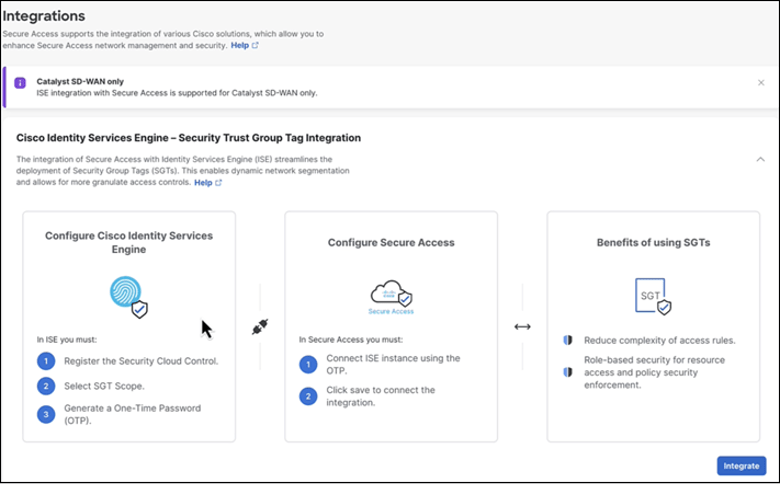Screen dimensions: 780x485
Task: Collapse the ISE Security Trust Group Tag section
Action: pyautogui.click(x=760, y=160)
